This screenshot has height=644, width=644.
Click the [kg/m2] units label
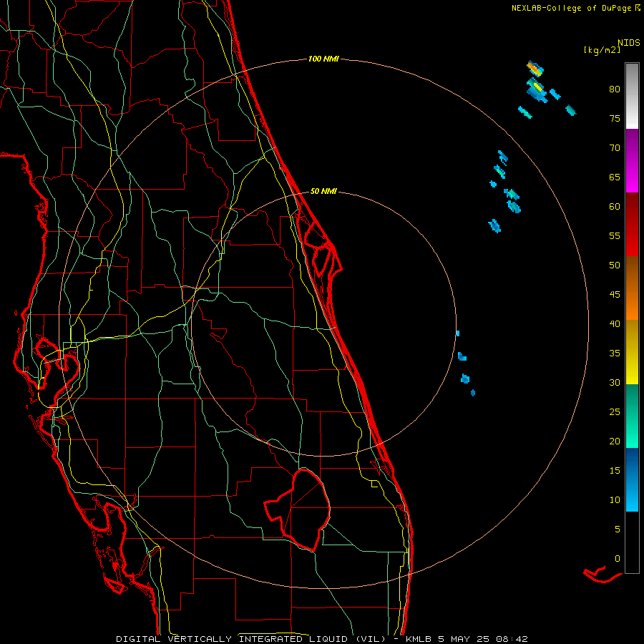click(x=602, y=50)
